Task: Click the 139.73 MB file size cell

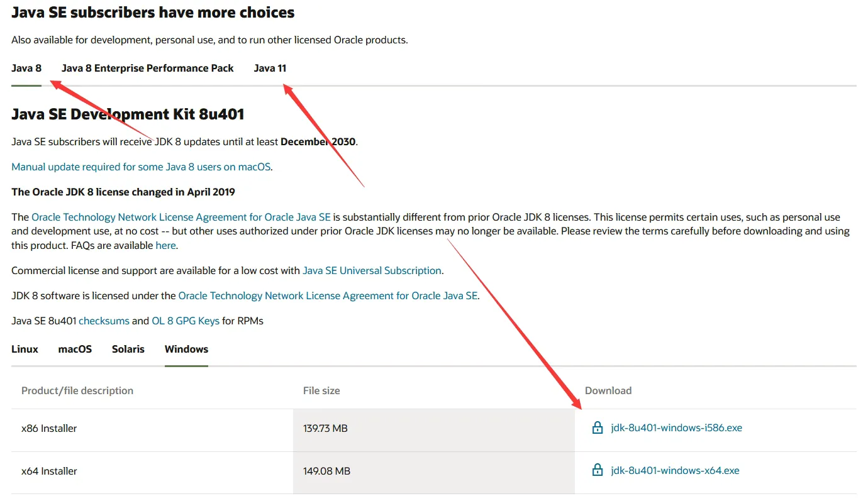Action: coord(325,428)
